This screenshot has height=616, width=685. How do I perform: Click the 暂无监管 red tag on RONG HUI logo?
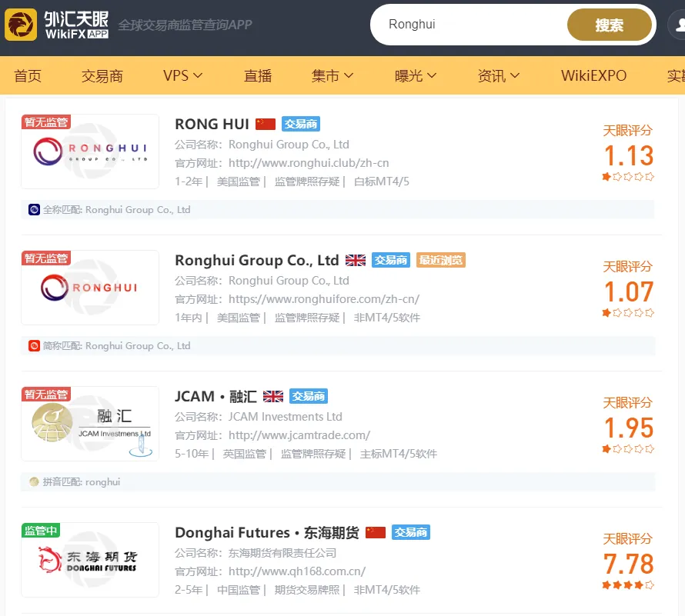click(46, 122)
